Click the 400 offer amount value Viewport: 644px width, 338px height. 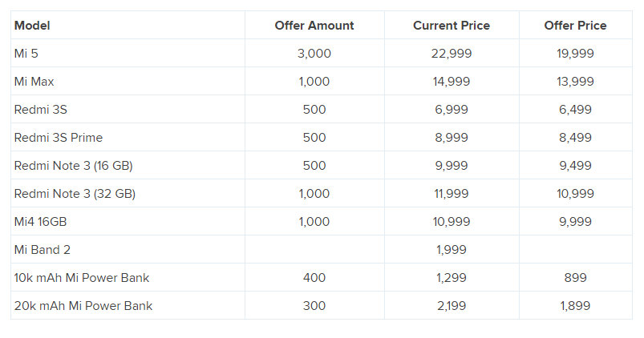point(314,278)
